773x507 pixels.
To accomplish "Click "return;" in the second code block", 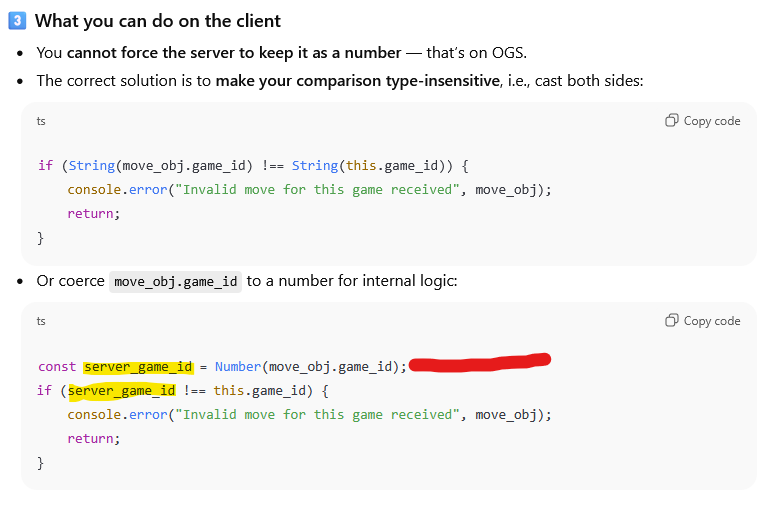I will [x=93, y=438].
